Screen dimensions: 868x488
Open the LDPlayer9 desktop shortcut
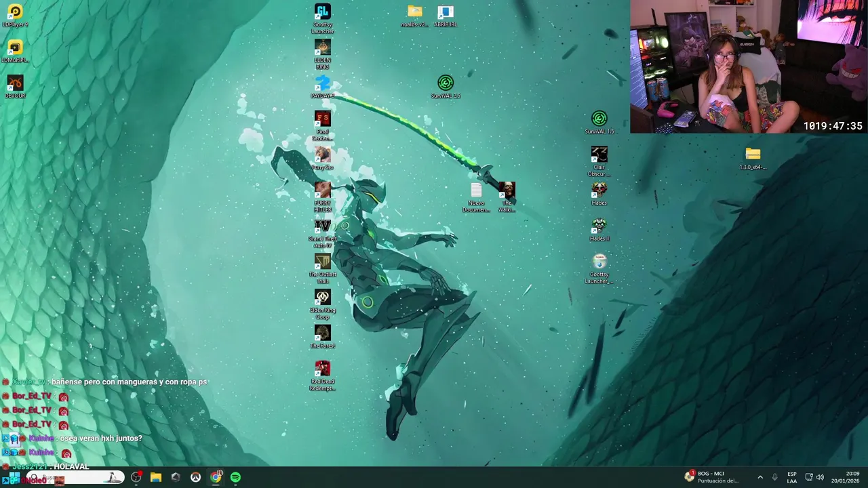[x=15, y=16]
